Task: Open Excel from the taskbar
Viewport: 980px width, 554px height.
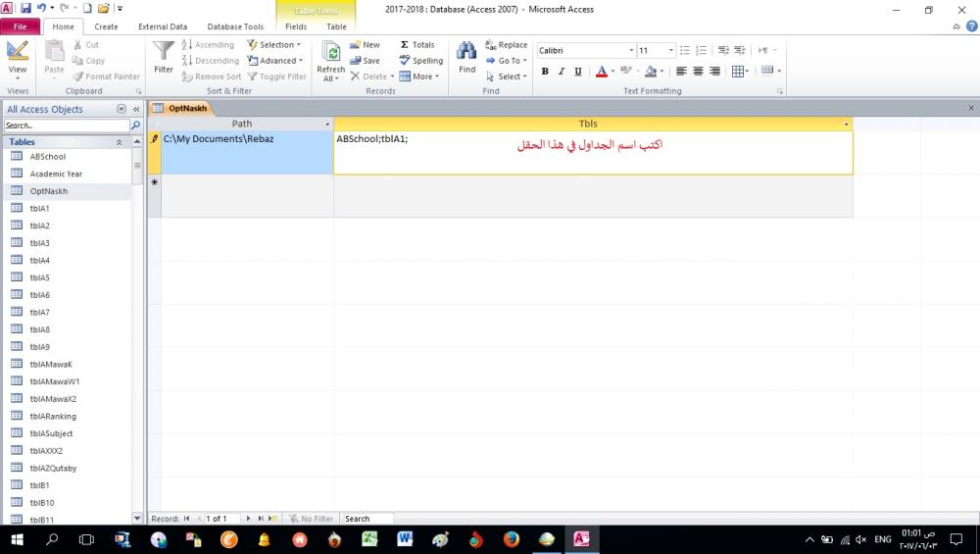Action: 369,539
